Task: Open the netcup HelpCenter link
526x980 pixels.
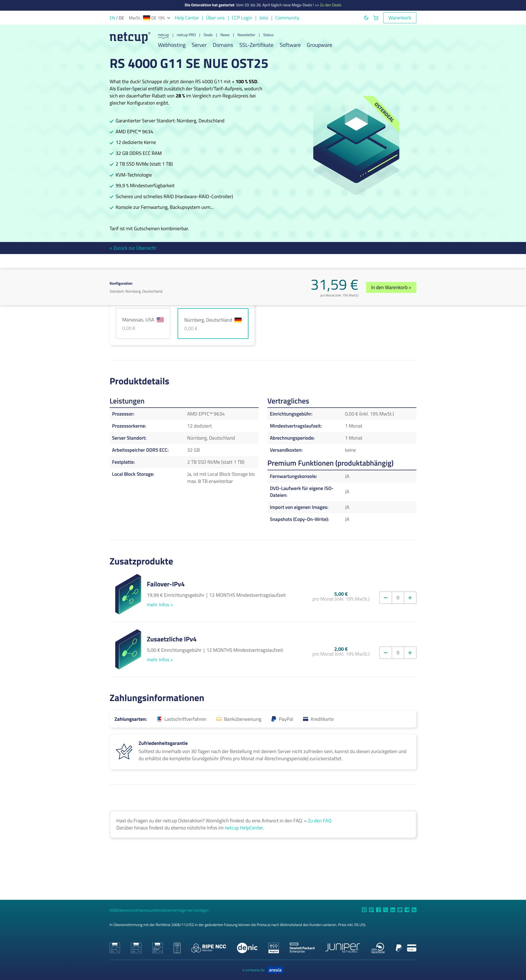Action: coord(244,828)
